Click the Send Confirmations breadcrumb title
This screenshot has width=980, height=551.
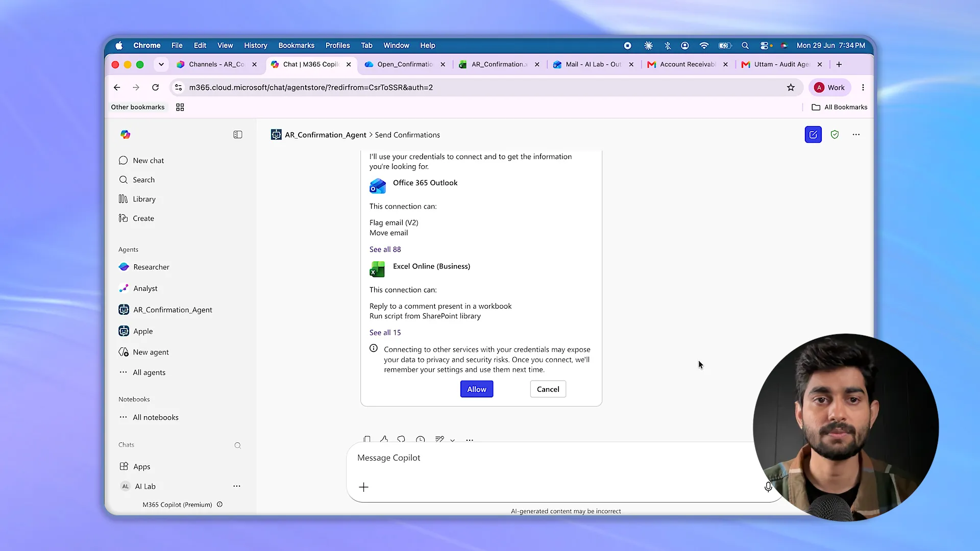(407, 135)
